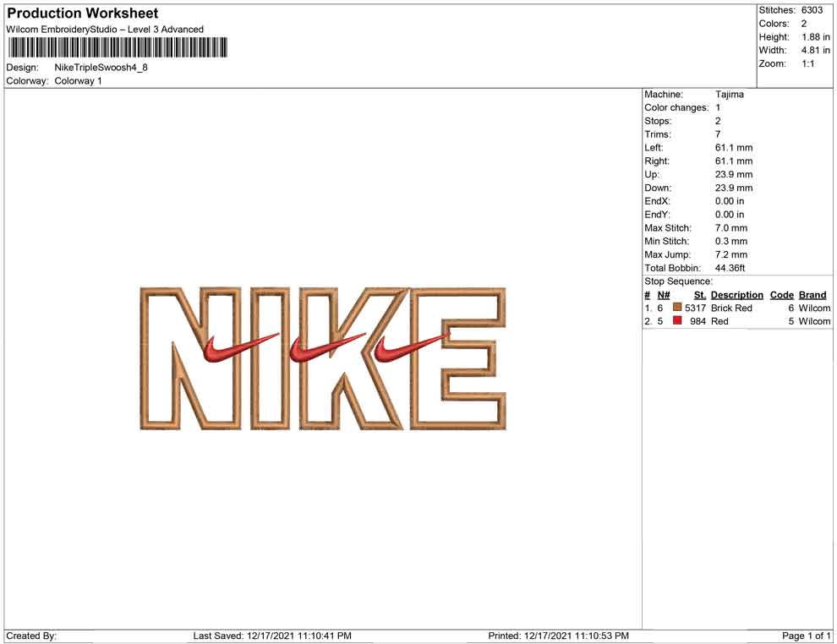The width and height of the screenshot is (837, 644).
Task: Click the NIKE embroidery design preview
Action: pyautogui.click(x=323, y=358)
